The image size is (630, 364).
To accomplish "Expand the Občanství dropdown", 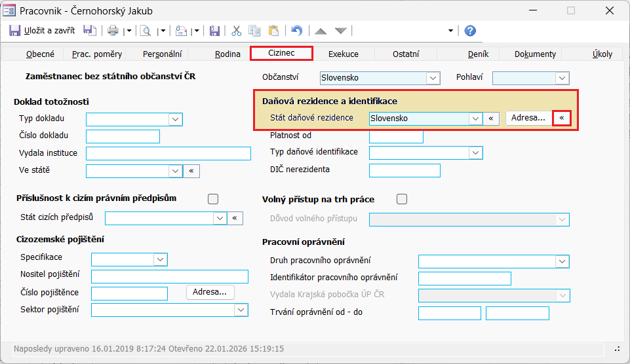I will point(432,78).
